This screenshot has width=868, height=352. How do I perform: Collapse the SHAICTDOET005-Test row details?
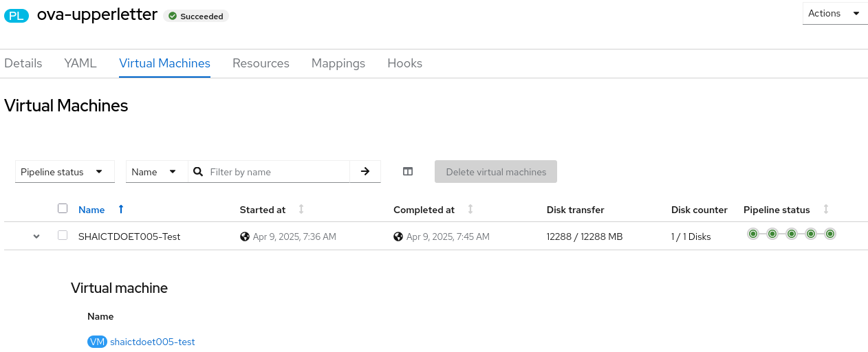[36, 236]
